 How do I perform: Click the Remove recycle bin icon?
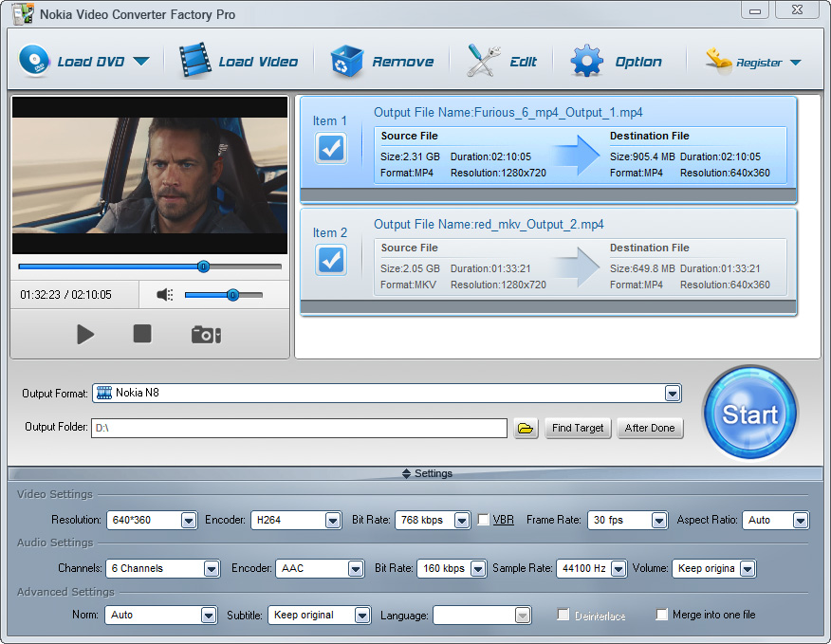pos(346,61)
